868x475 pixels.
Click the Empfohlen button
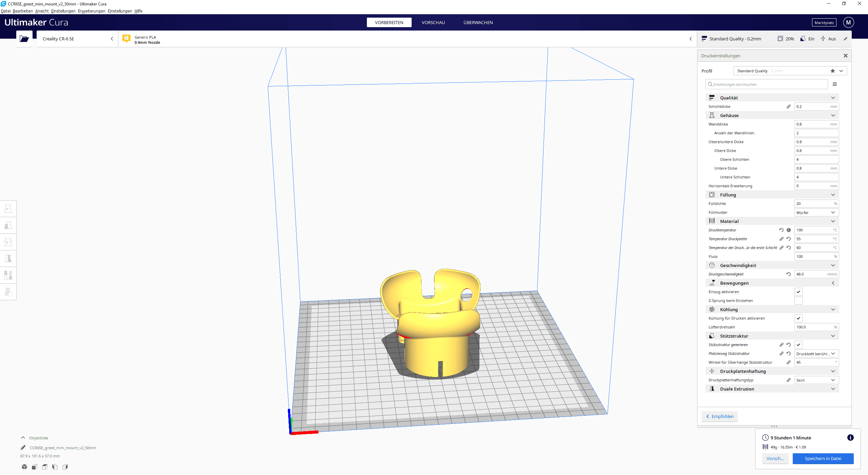click(x=719, y=416)
